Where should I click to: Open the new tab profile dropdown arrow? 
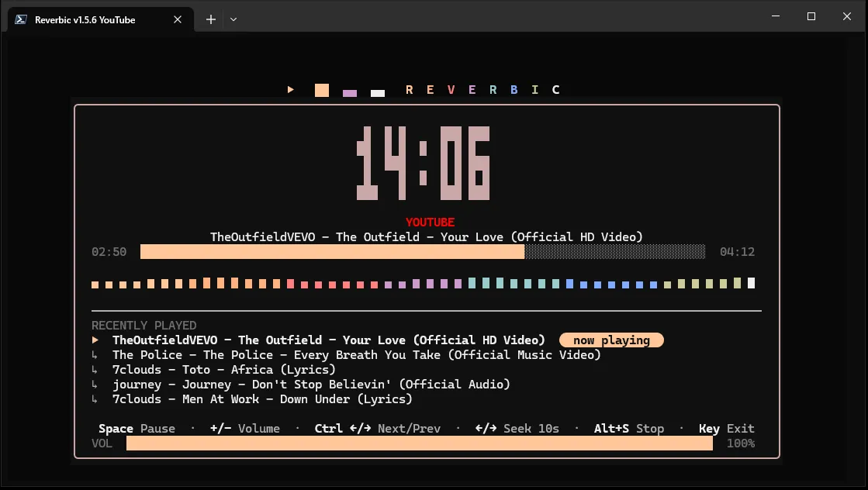233,19
